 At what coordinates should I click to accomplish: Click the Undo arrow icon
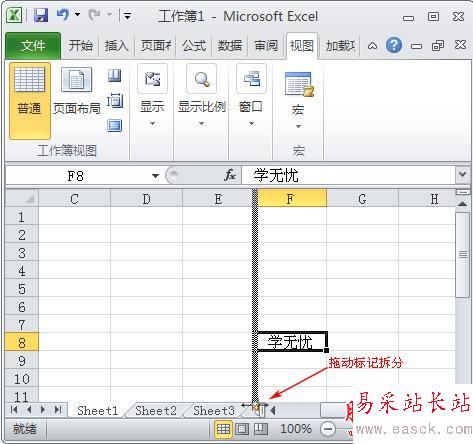pos(63,15)
